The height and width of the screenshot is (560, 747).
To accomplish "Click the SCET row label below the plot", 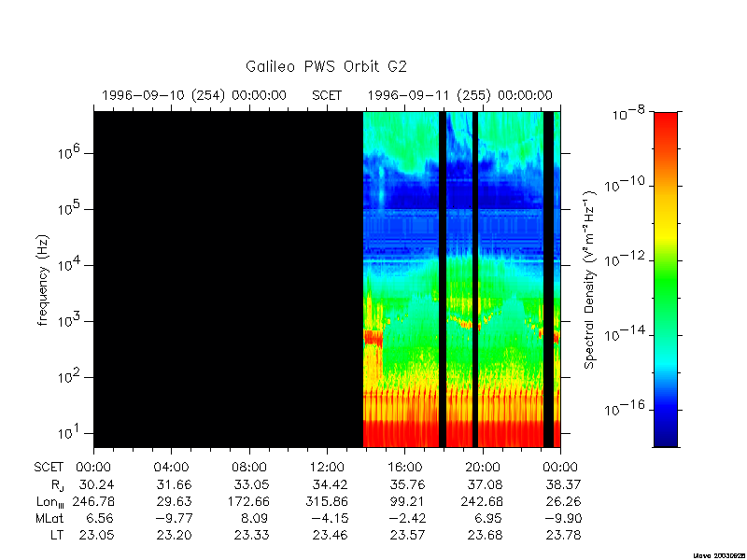I will click(x=49, y=468).
